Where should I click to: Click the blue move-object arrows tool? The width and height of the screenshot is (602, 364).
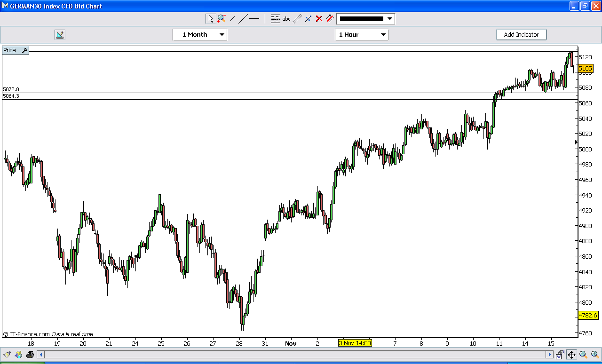point(308,19)
